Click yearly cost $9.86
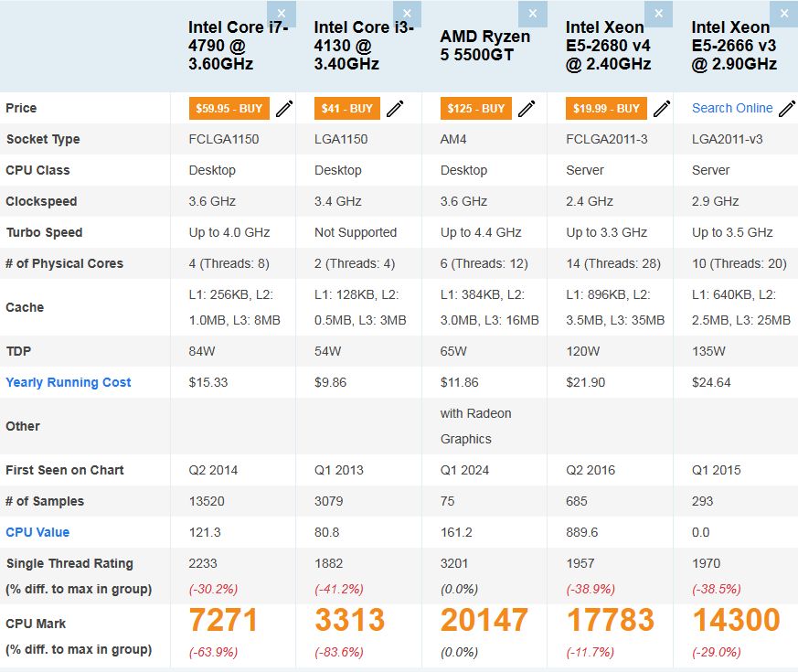Viewport: 798px width, 672px height. click(x=330, y=382)
